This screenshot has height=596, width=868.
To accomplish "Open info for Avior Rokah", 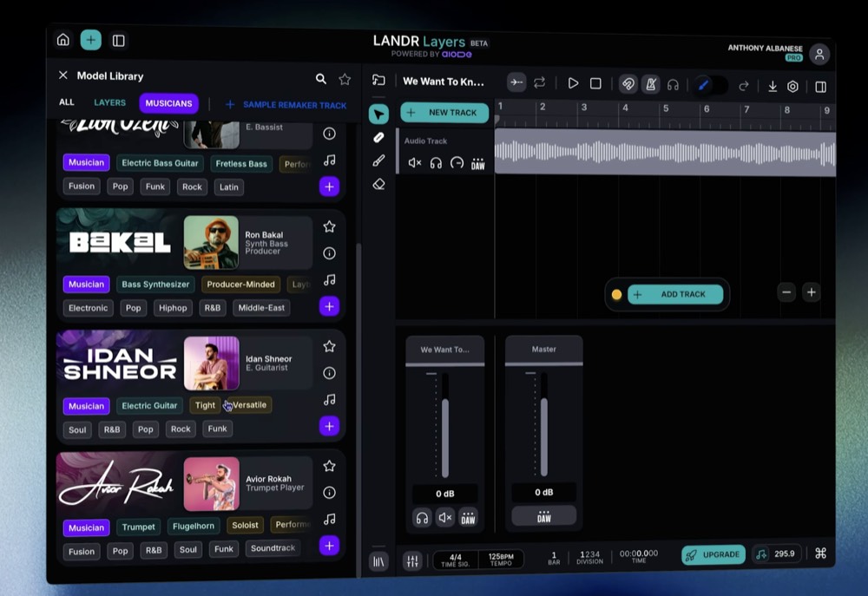I will (329, 493).
